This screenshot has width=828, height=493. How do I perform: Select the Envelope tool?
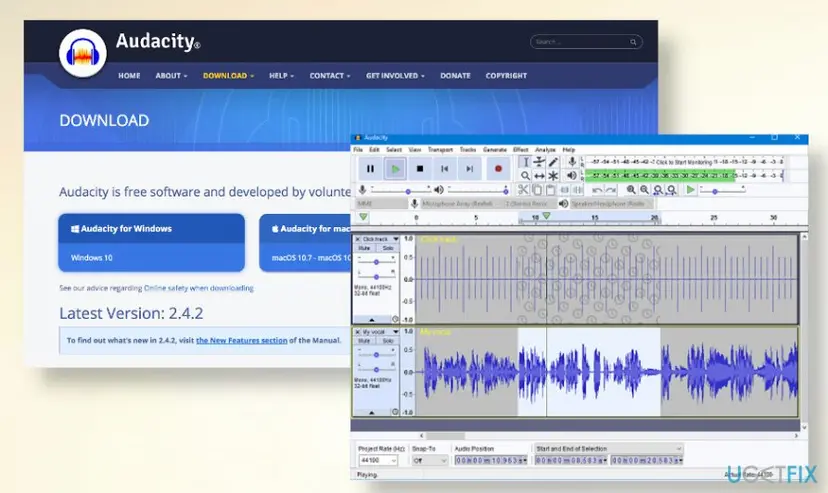tap(539, 162)
